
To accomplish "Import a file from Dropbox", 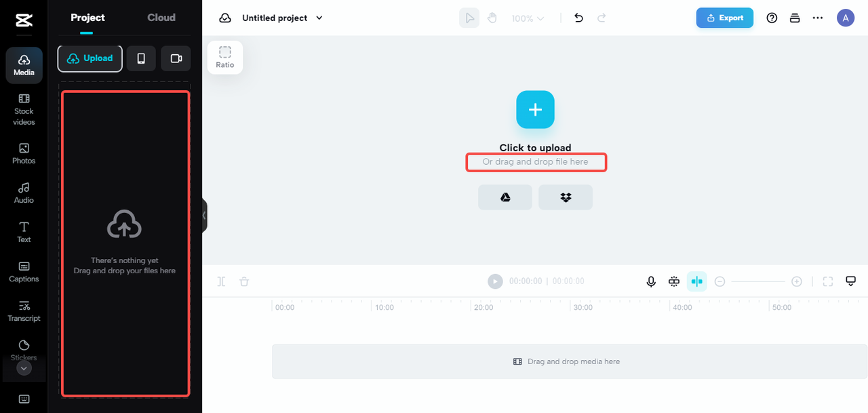I will (x=566, y=197).
